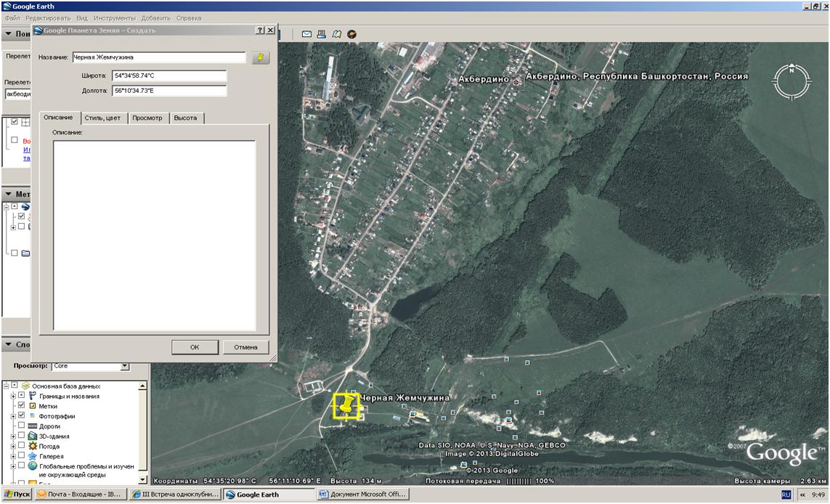Click the Email toolbar icon
The image size is (830, 504).
click(306, 34)
